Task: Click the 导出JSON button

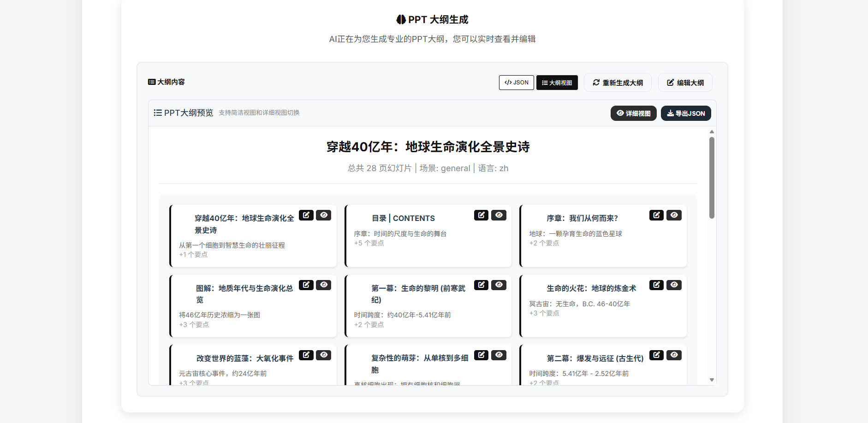Action: click(686, 113)
